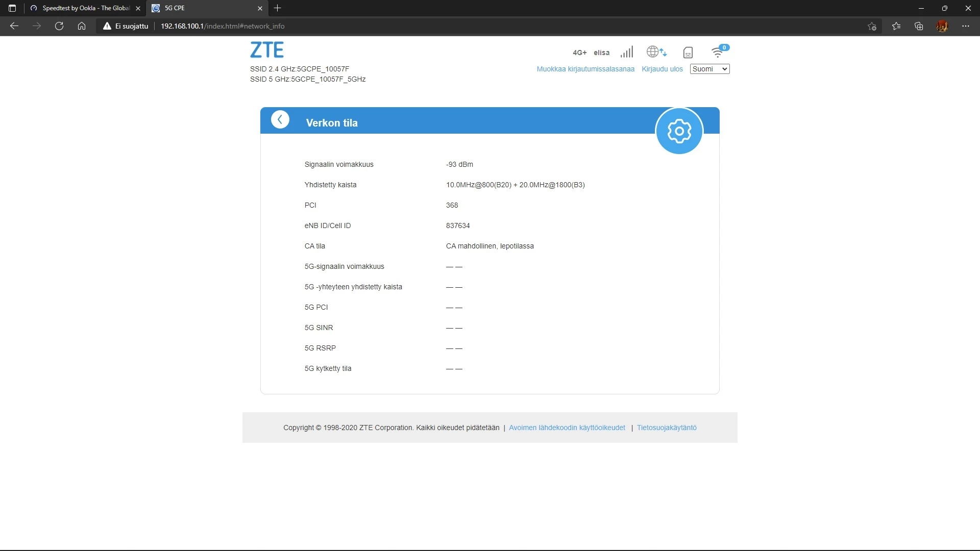980x551 pixels.
Task: Open browser collections icon
Action: pyautogui.click(x=919, y=26)
